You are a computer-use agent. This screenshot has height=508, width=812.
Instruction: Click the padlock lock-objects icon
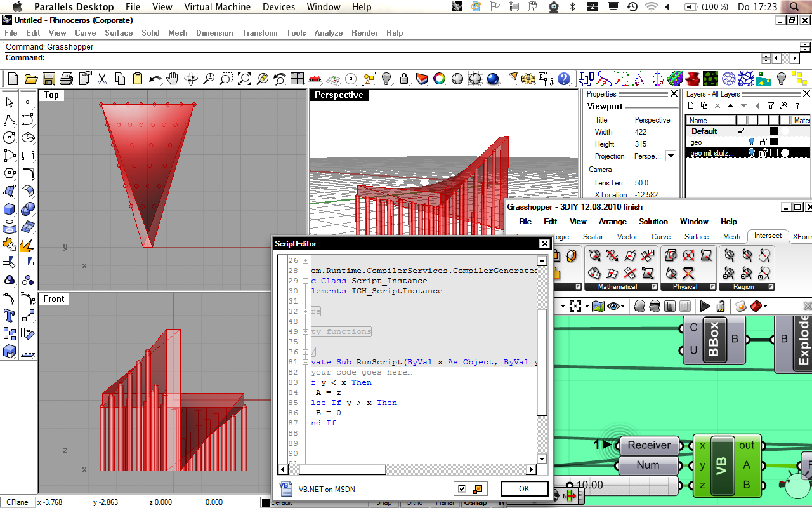(403, 79)
